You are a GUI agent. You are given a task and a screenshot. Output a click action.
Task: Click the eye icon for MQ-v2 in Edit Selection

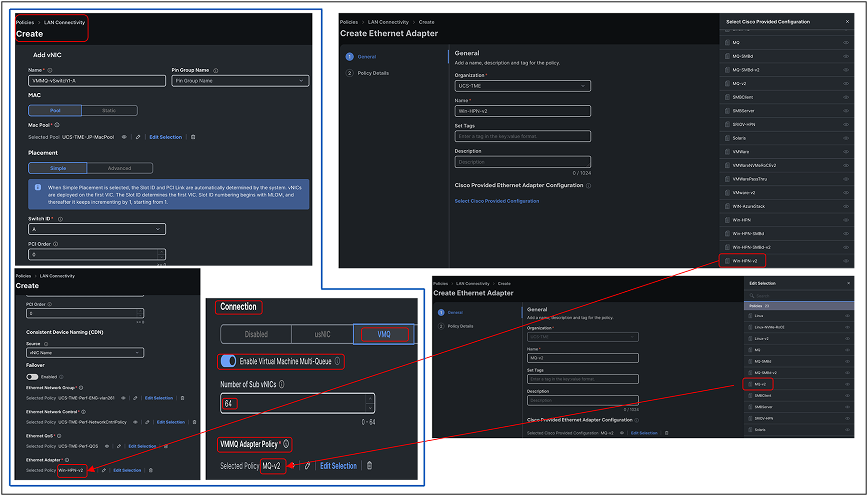(847, 384)
